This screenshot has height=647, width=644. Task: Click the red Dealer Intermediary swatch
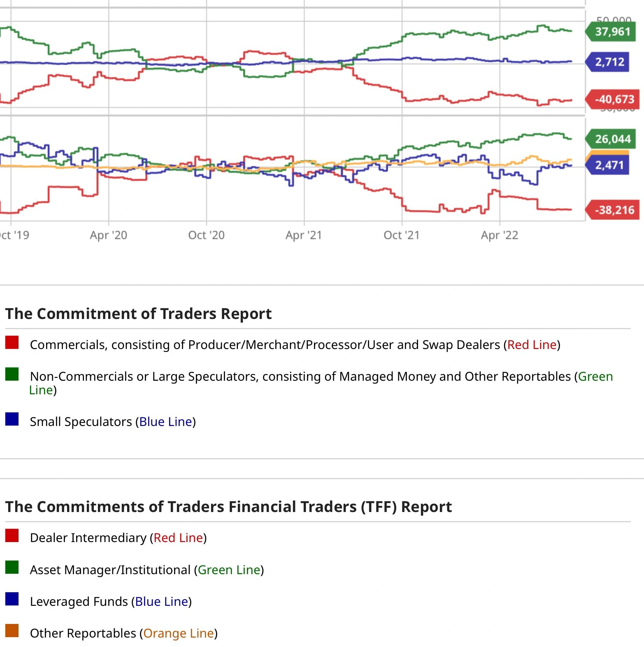(x=12, y=535)
